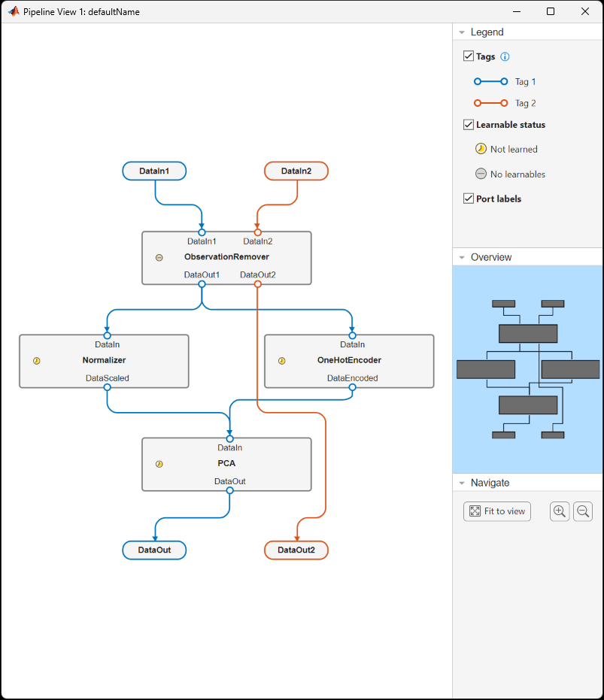This screenshot has width=604, height=700.
Task: Collapse the Overview panel
Action: [x=461, y=257]
